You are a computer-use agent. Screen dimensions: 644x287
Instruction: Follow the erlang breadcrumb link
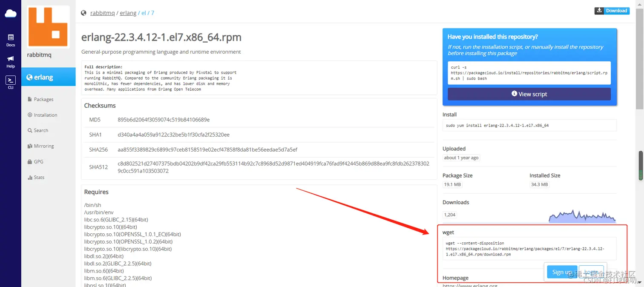coord(128,13)
